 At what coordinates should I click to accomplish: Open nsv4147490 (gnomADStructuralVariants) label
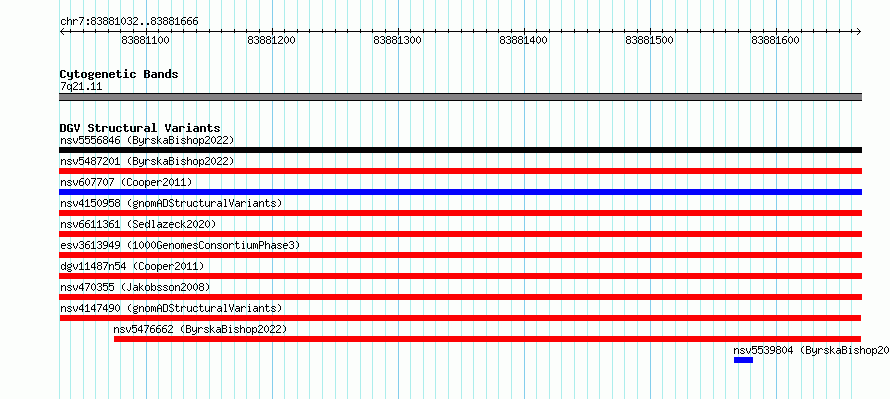click(x=171, y=308)
